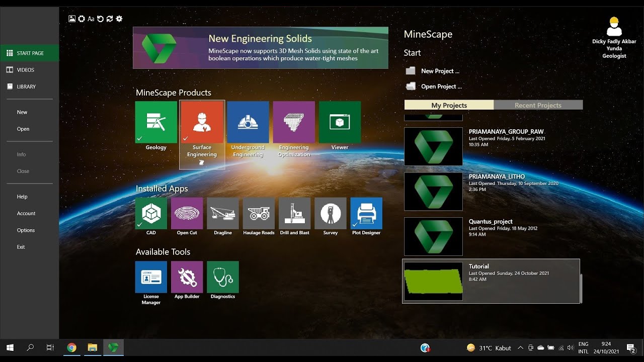Viewport: 644px width, 362px height.
Task: Open the PRIAMANAYA_LITHO project thumbnail
Action: [x=433, y=192]
